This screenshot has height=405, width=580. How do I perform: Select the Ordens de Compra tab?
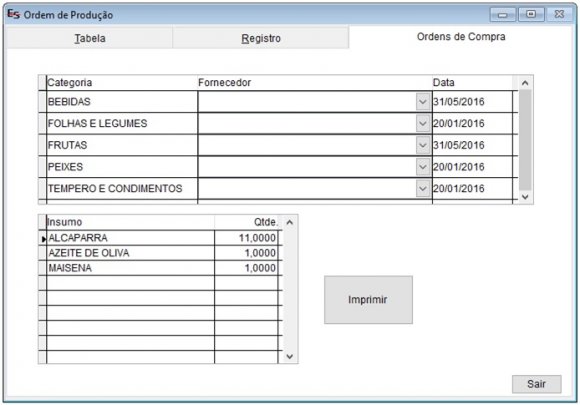click(x=461, y=37)
